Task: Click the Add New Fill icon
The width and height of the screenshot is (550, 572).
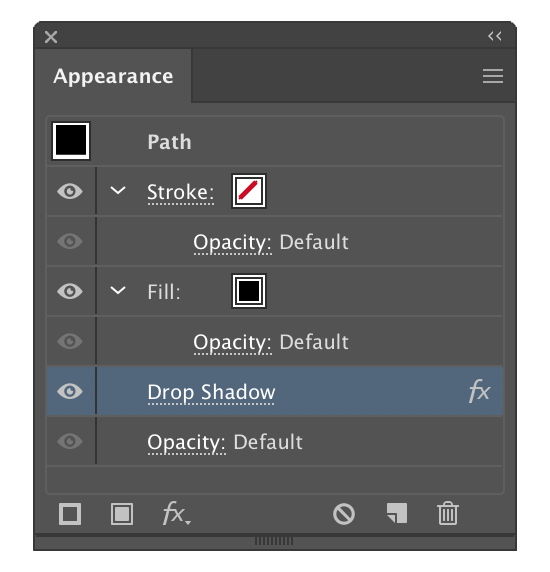Action: (122, 514)
